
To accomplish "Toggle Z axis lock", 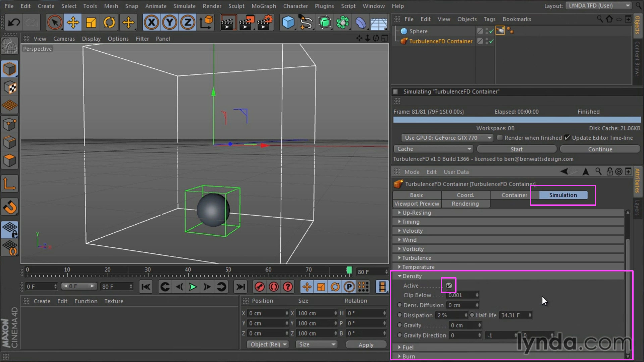I will 187,22.
